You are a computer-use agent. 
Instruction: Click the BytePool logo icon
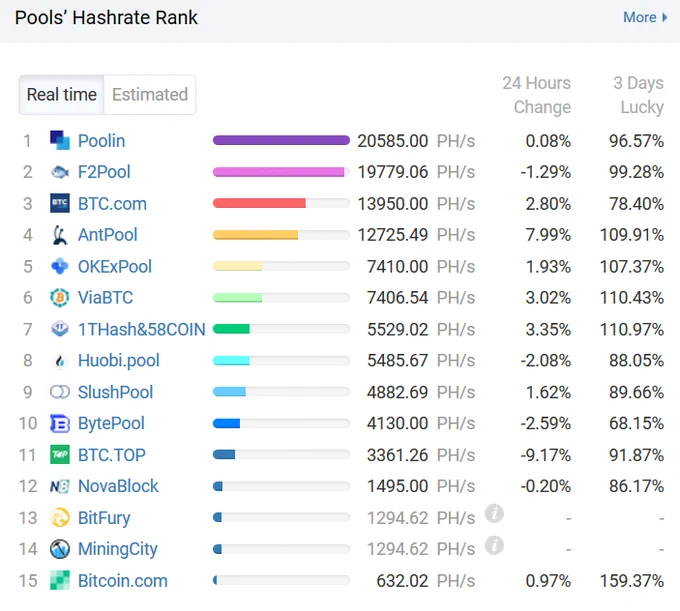tap(60, 423)
